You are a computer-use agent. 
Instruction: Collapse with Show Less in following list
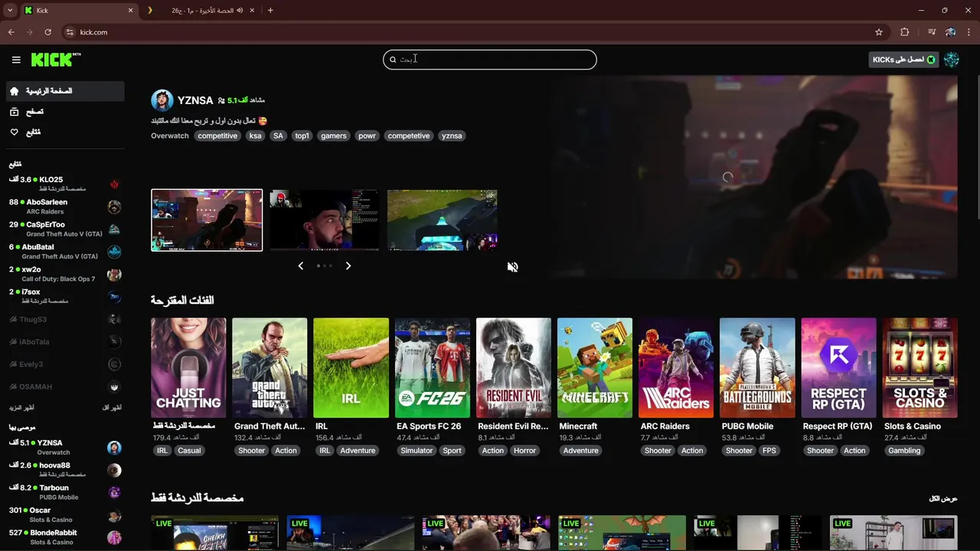[112, 408]
